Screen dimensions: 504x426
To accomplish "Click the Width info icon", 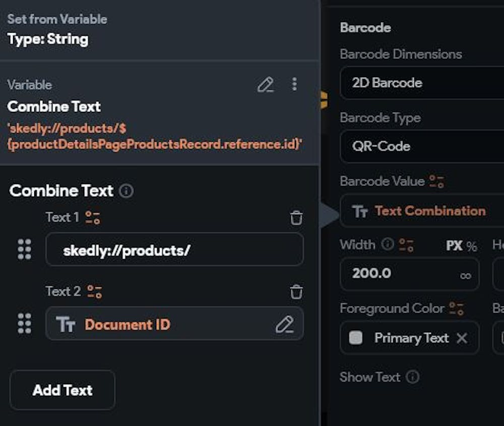I will coord(387,245).
